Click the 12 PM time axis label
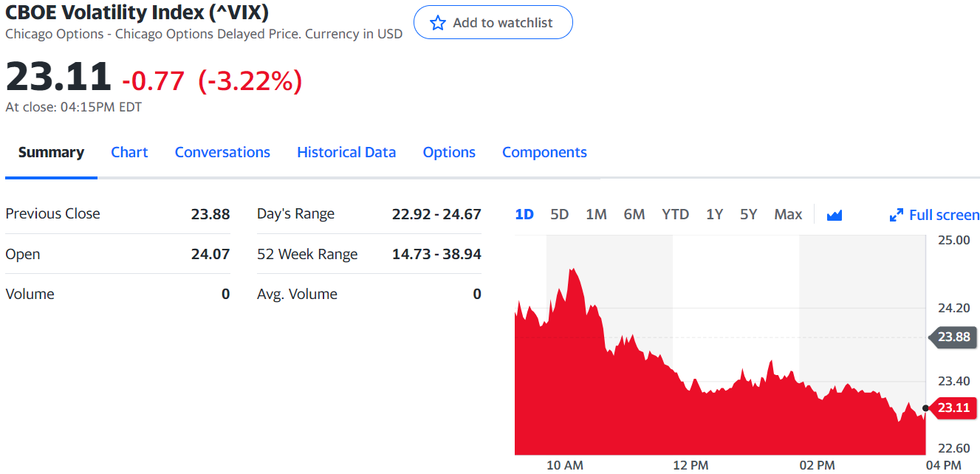 pyautogui.click(x=691, y=465)
